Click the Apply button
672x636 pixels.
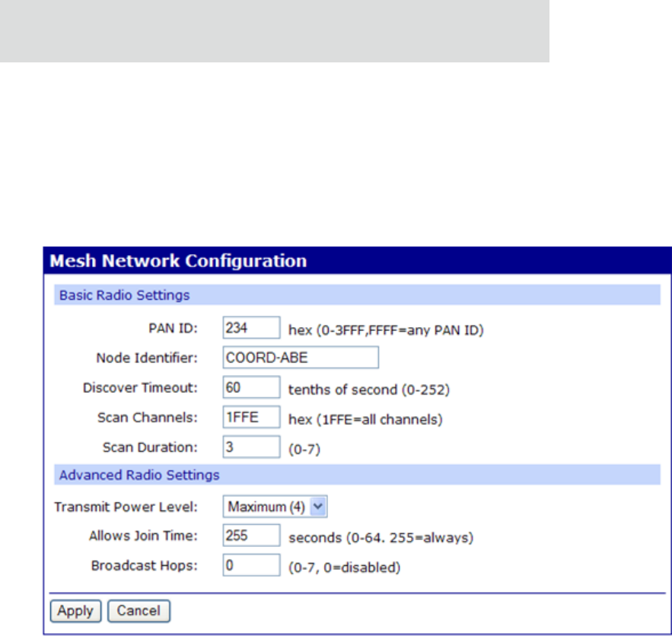point(75,611)
